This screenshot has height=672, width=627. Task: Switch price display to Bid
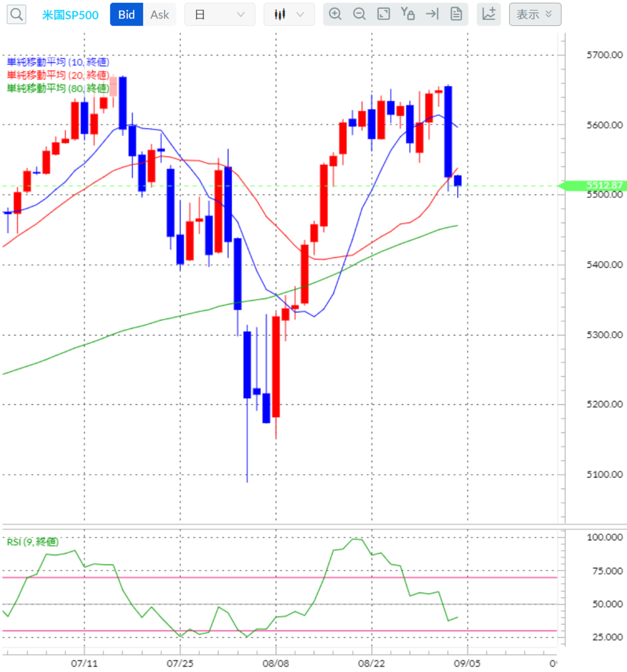tap(127, 15)
